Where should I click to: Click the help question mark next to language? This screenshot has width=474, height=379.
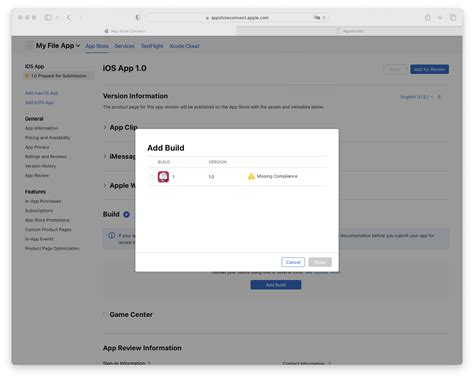pos(439,97)
